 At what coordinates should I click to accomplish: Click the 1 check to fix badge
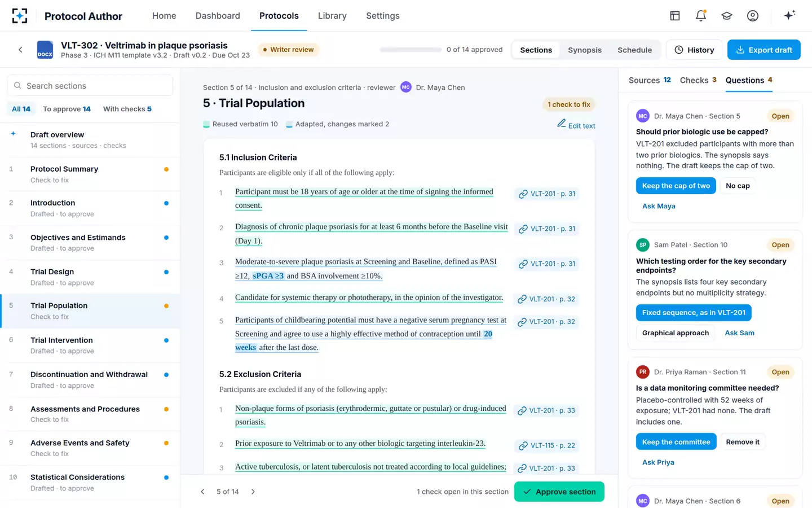click(x=569, y=104)
